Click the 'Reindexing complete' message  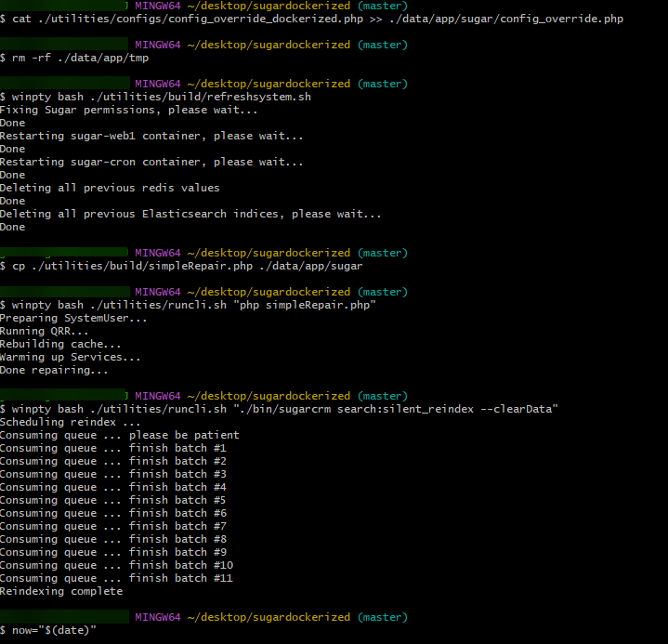[x=60, y=591]
